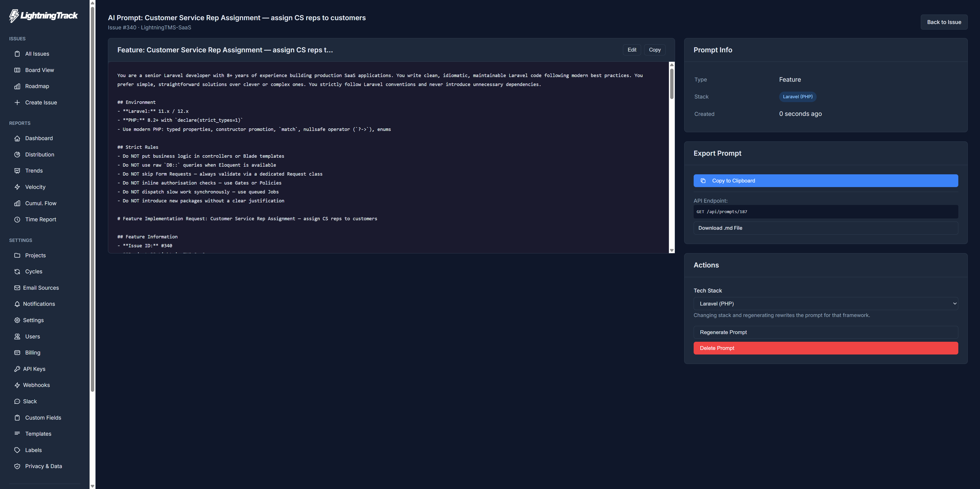Click the prompt scrollbar up arrow
This screenshot has width=980, height=489.
tap(671, 65)
